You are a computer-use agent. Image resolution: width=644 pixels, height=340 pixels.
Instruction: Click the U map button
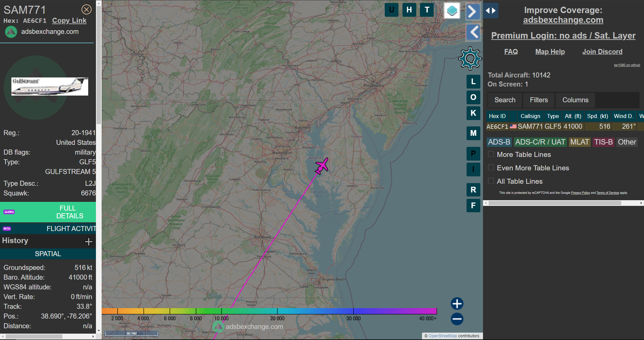point(391,10)
